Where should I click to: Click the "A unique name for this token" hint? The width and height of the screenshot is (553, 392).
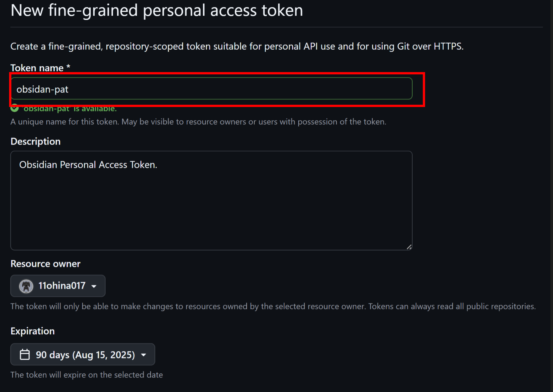point(198,122)
